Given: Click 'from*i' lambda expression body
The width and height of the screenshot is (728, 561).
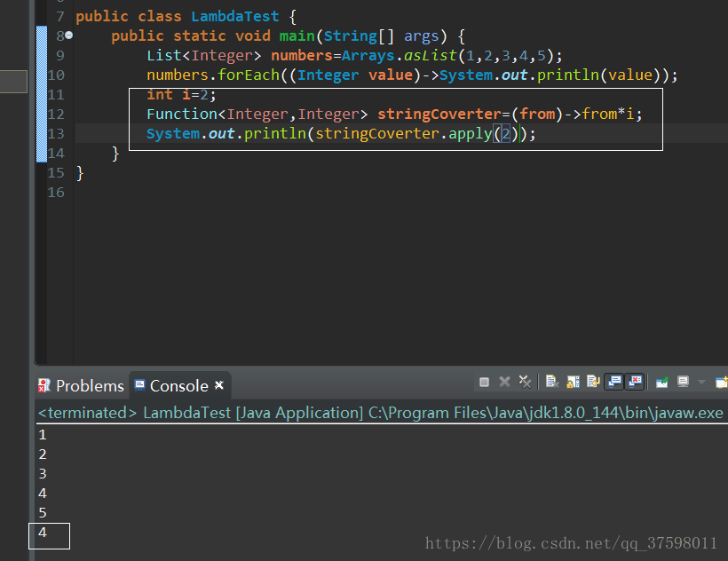Looking at the screenshot, I should [607, 115].
